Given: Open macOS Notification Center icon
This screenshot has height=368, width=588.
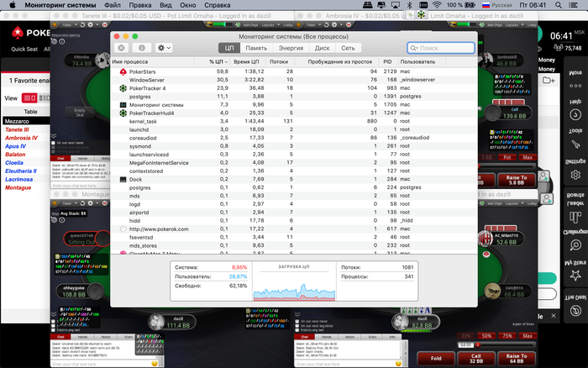Looking at the screenshot, I should click(573, 5).
